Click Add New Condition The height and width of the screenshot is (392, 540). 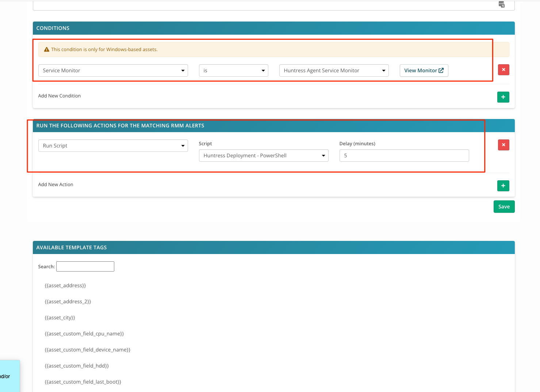(59, 96)
